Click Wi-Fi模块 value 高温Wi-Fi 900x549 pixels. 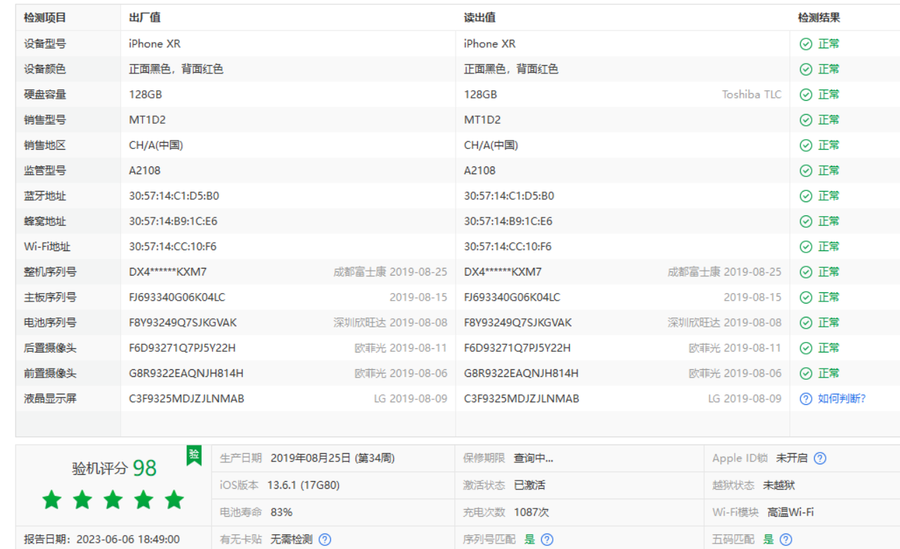point(790,512)
